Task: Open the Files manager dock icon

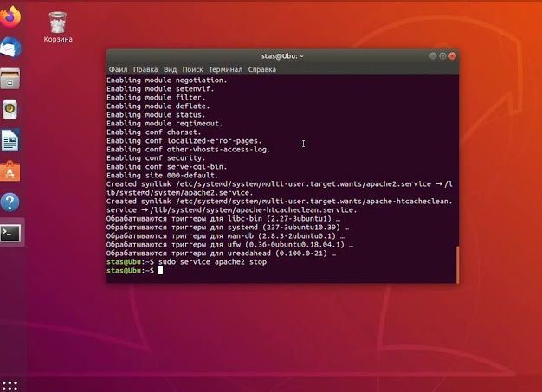Action: 10,79
